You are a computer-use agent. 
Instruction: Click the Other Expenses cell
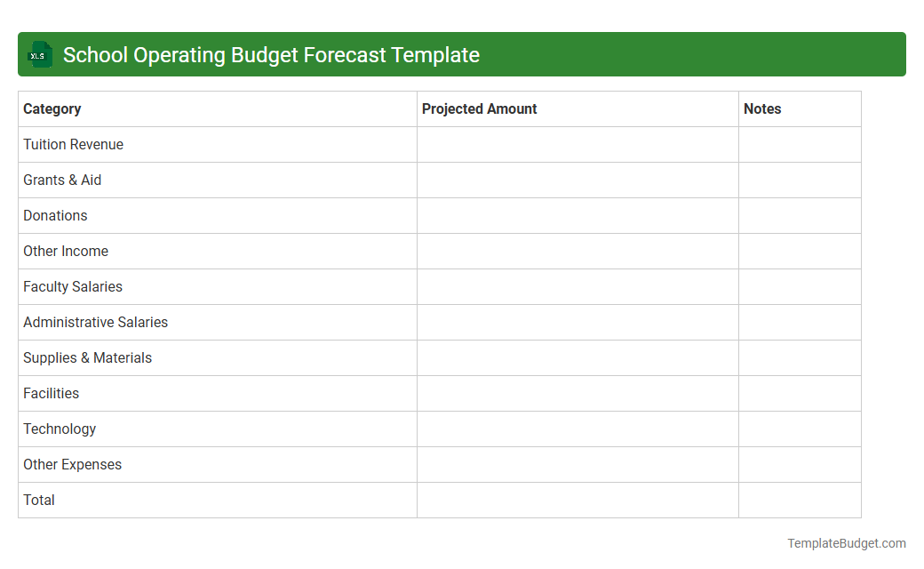click(73, 464)
